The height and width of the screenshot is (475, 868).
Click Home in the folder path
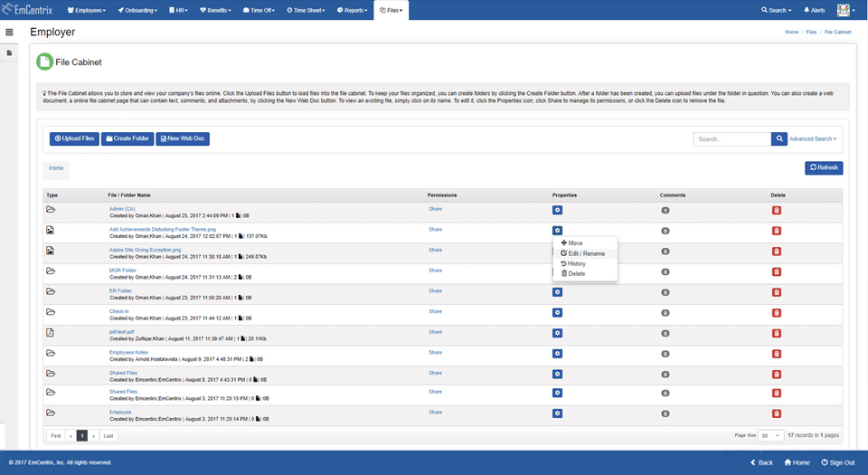coord(56,168)
